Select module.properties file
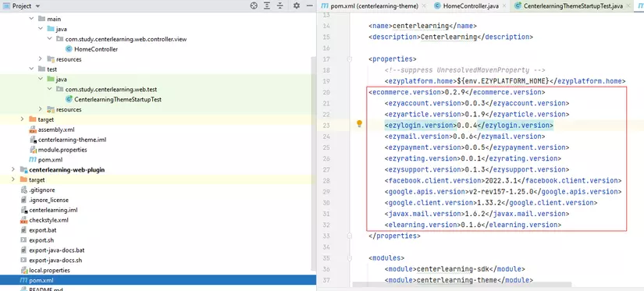Screen dimensions: 644x291 pyautogui.click(x=62, y=150)
